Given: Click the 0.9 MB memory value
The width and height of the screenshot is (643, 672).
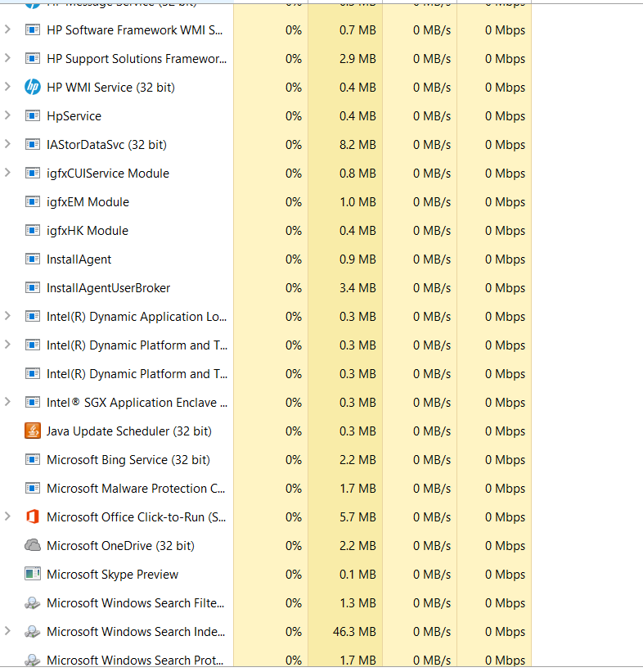Looking at the screenshot, I should click(357, 259).
